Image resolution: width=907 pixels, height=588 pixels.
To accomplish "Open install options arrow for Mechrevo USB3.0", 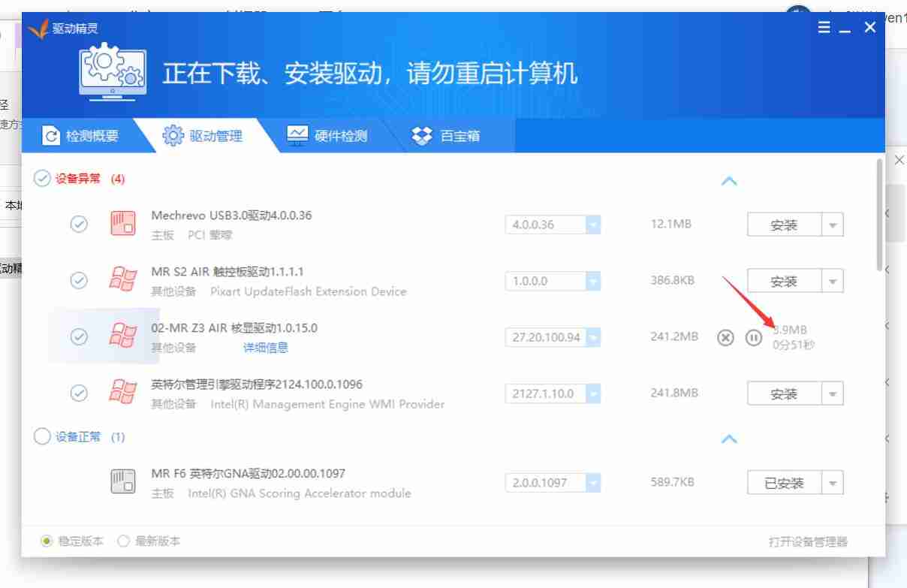I will [x=832, y=225].
